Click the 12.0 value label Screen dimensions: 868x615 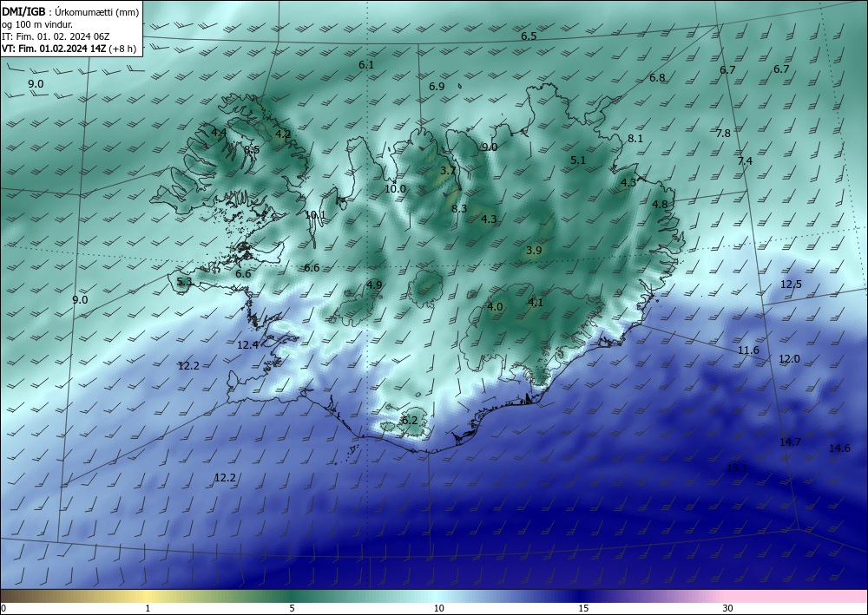click(x=789, y=359)
